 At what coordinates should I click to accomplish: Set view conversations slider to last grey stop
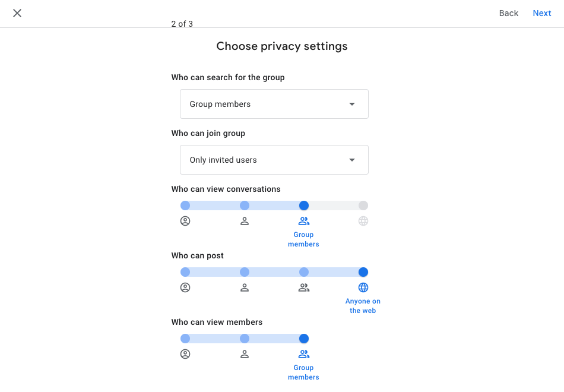click(x=363, y=206)
